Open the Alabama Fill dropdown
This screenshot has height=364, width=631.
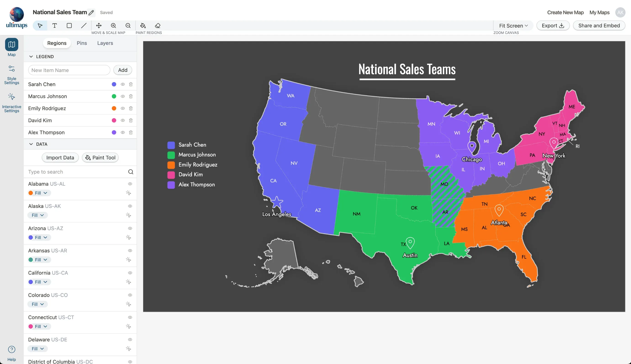tap(39, 193)
